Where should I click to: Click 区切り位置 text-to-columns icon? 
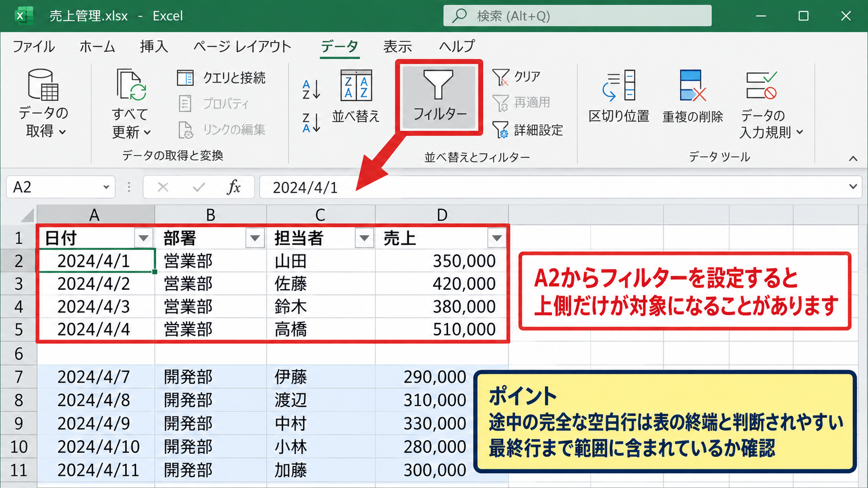pos(619,86)
